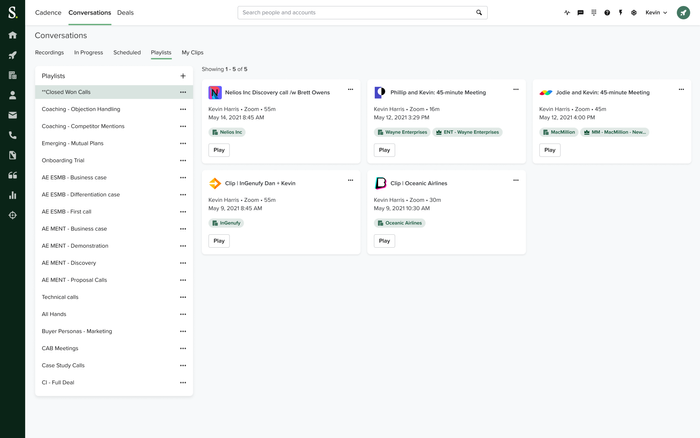Viewport: 700px width, 438px height.
Task: Click the Nelios Inc account tag
Action: (x=227, y=132)
